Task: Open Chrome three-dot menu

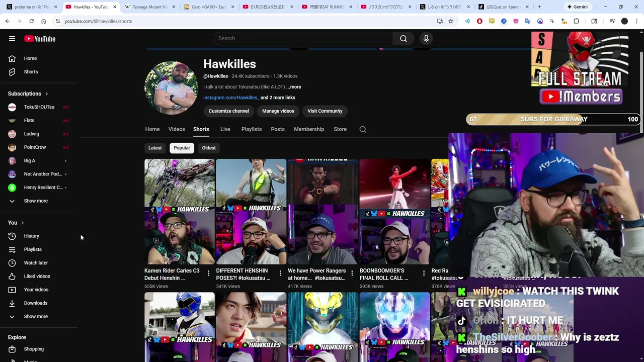Action: pos(637,21)
